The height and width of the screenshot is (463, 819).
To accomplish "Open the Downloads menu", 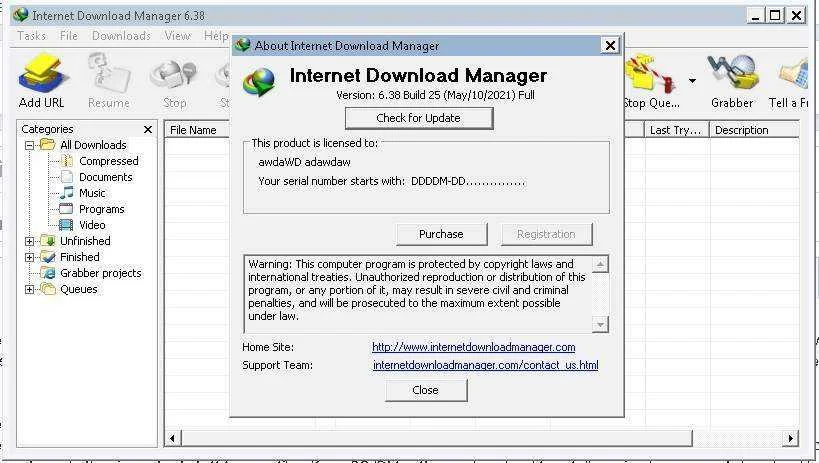I will pyautogui.click(x=121, y=36).
